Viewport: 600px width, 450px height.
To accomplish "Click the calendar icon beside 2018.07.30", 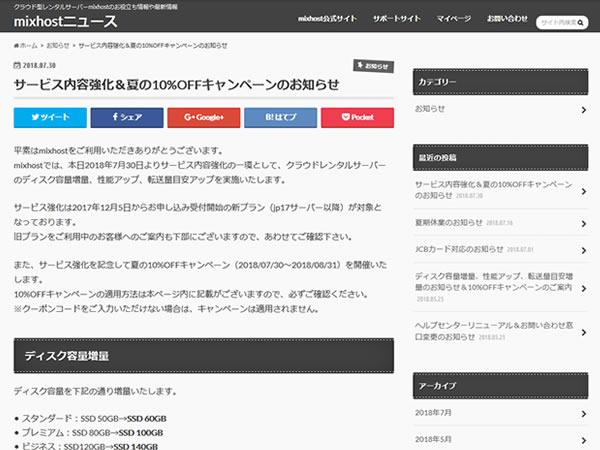I will click(x=17, y=65).
